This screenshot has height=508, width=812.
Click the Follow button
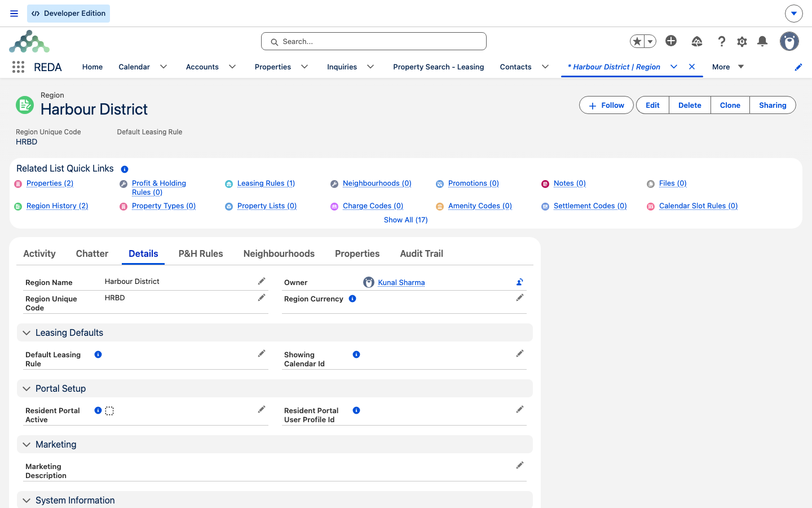[606, 106]
